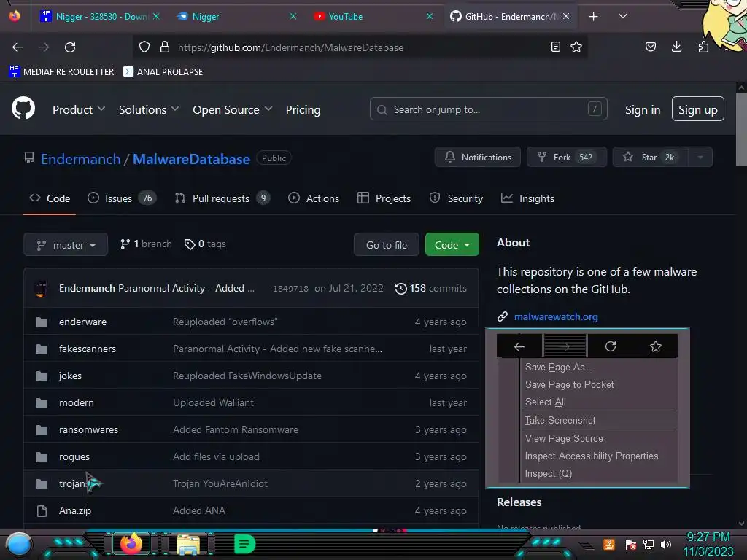The width and height of the screenshot is (747, 560).
Task: Open the 0 tags link
Action: tap(205, 244)
